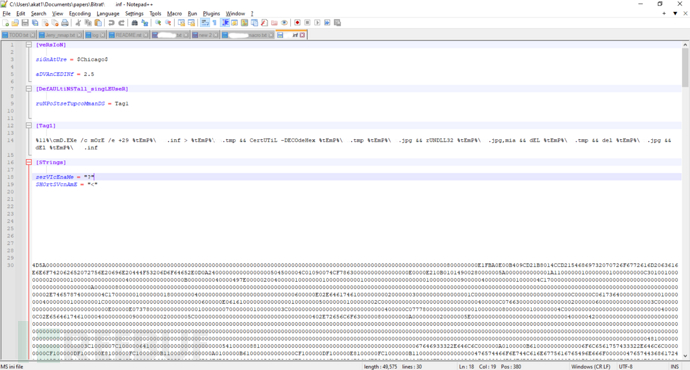Screen dimensions: 690x370
Task: Switch to the new 2 tab
Action: 205,35
